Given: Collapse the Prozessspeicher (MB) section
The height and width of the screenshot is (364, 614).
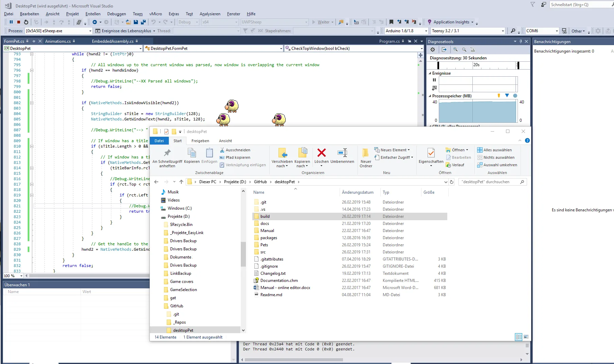Looking at the screenshot, I should point(430,96).
